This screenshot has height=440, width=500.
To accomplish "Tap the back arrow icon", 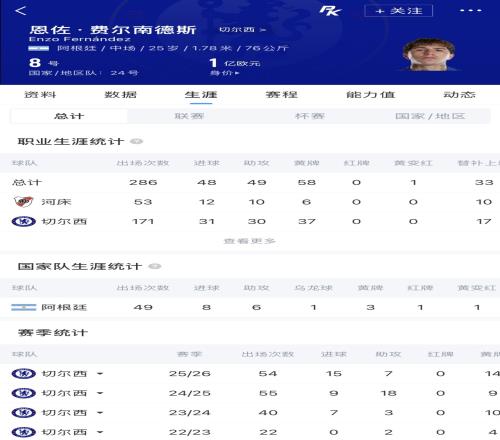I will click(21, 11).
